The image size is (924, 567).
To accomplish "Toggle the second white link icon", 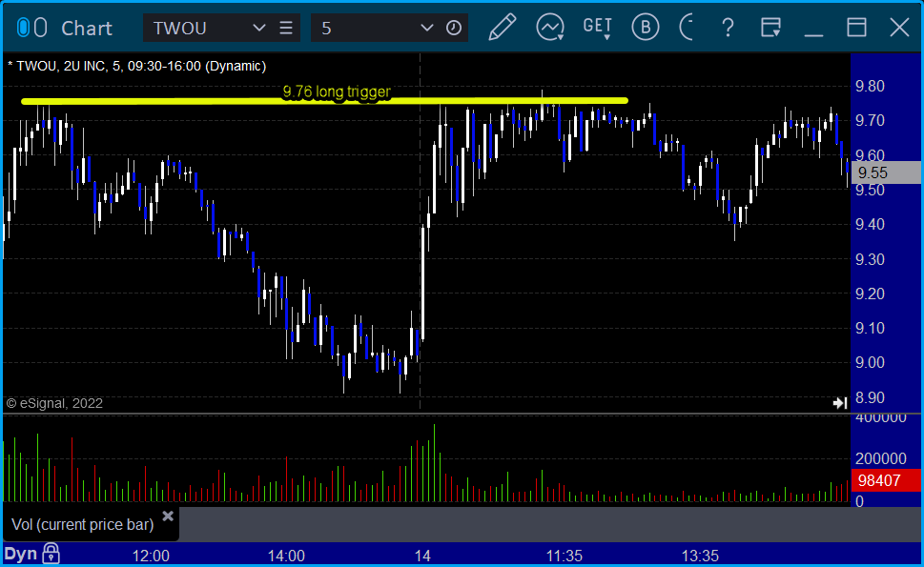I will pyautogui.click(x=40, y=28).
